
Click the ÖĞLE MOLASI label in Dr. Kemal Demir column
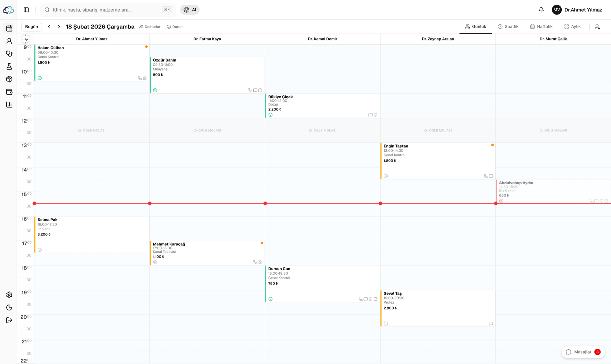(x=322, y=130)
